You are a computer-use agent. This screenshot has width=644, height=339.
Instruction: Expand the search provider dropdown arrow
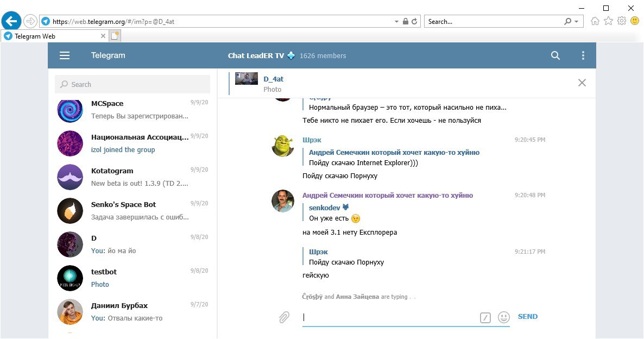click(577, 21)
